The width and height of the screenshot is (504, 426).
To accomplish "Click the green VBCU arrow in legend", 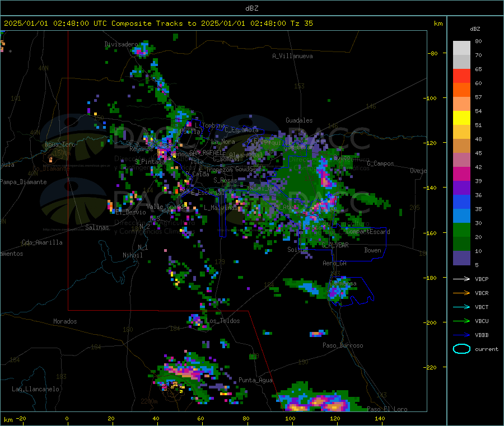I will coord(461,321).
